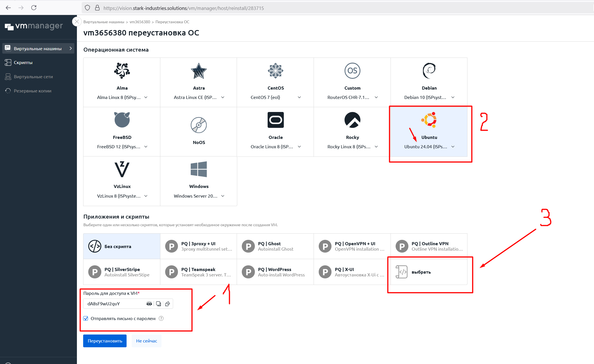The image size is (594, 364).
Task: Reload the browser page
Action: [x=34, y=8]
